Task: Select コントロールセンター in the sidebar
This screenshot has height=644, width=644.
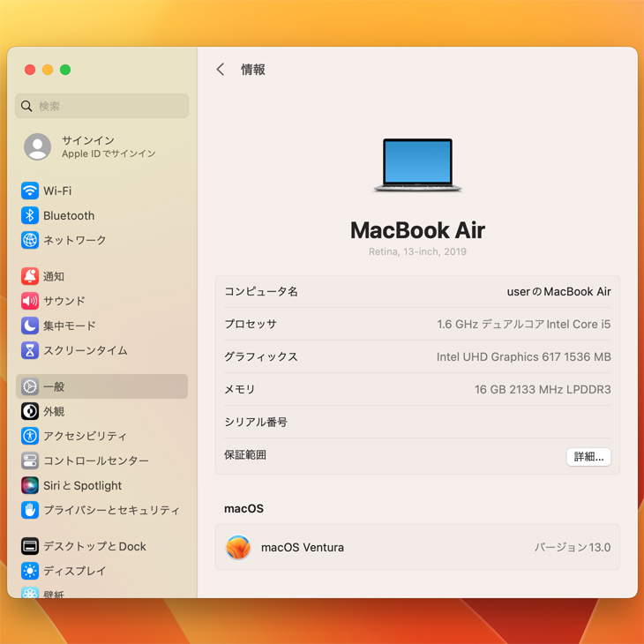Action: [x=95, y=461]
